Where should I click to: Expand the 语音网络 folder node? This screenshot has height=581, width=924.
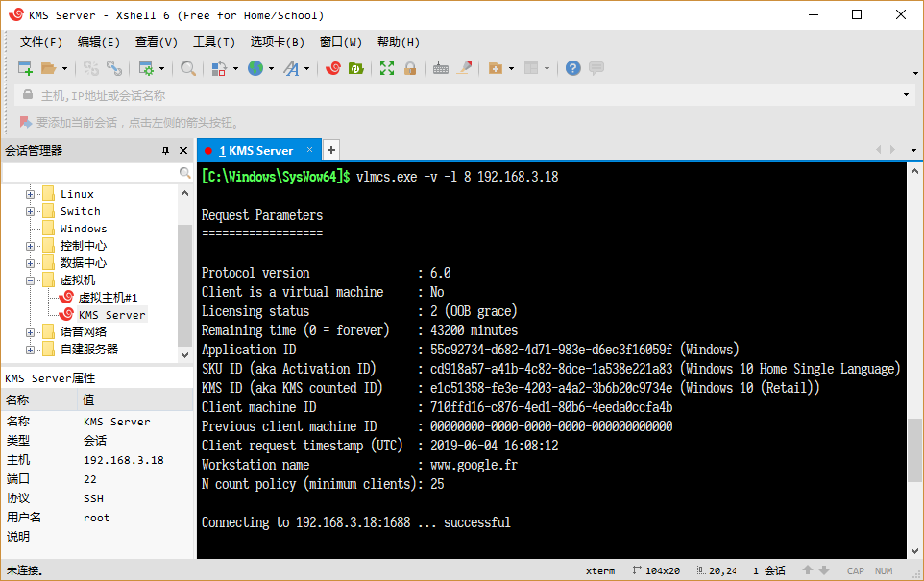(x=30, y=332)
